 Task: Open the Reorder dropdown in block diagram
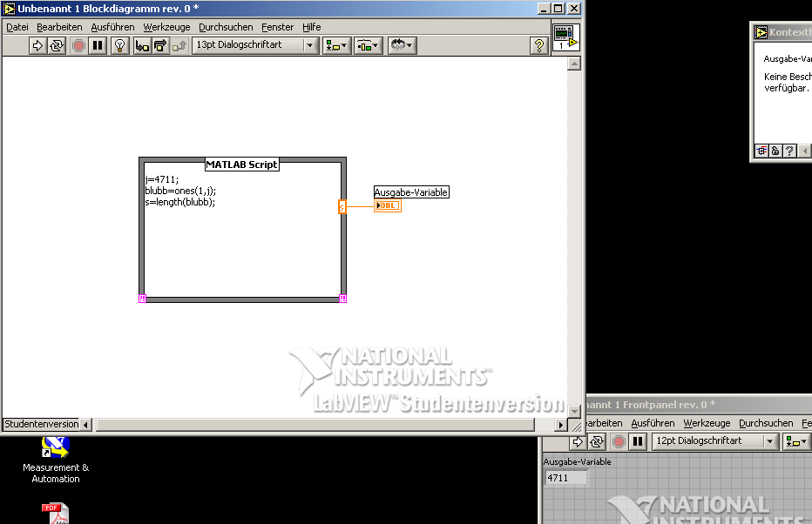coord(402,45)
